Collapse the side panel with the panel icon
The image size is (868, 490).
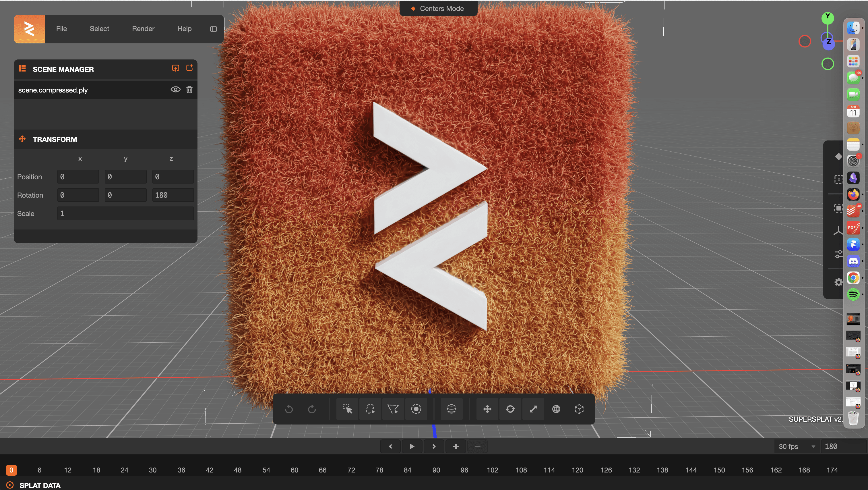tap(213, 29)
